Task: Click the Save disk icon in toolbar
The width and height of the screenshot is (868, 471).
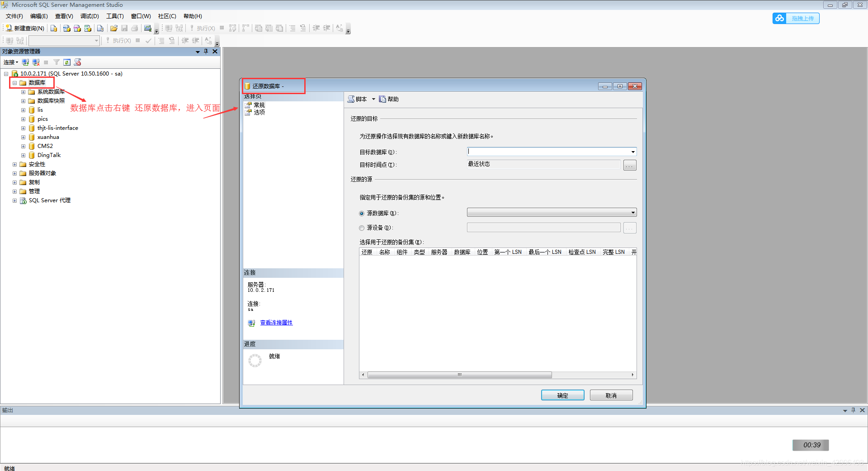Action: (x=124, y=28)
